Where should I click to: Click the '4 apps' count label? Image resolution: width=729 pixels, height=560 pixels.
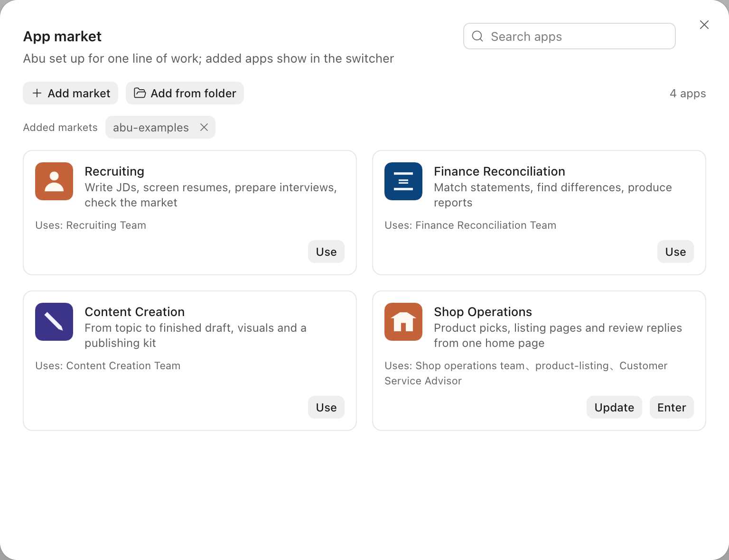click(688, 93)
